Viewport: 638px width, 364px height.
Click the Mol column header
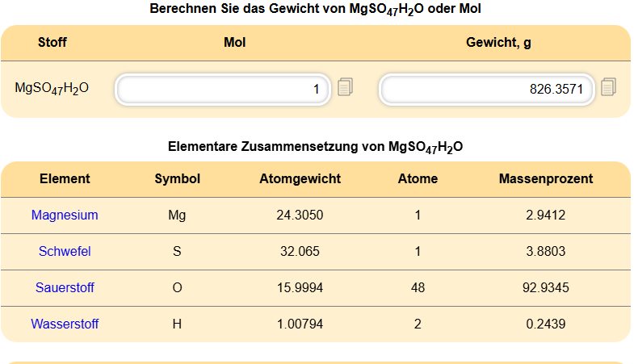click(x=235, y=42)
